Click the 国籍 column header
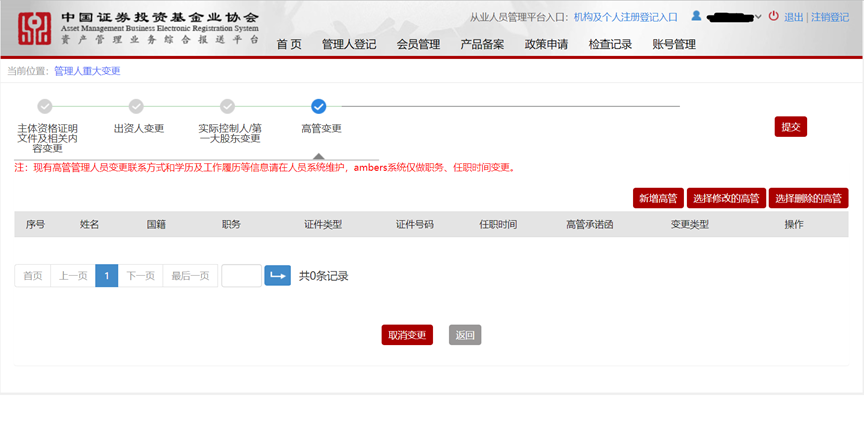 156,224
